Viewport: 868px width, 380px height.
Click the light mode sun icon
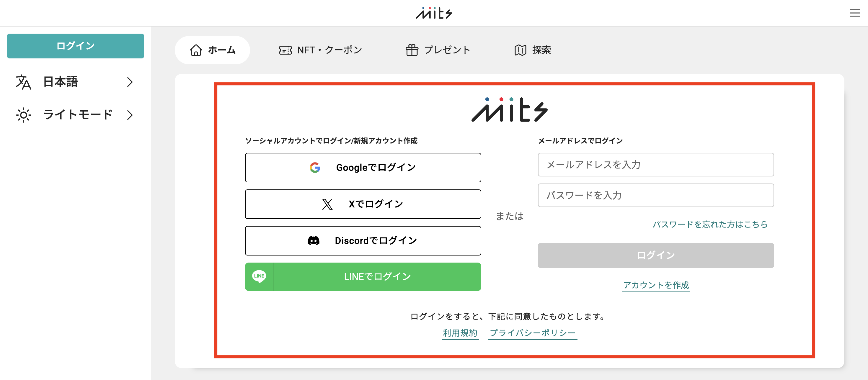click(x=23, y=115)
